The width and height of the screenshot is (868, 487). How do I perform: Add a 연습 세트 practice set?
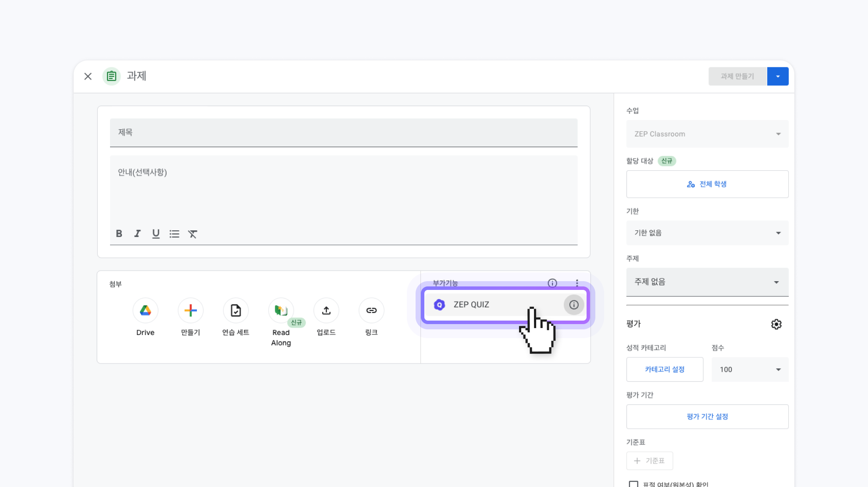pos(235,311)
